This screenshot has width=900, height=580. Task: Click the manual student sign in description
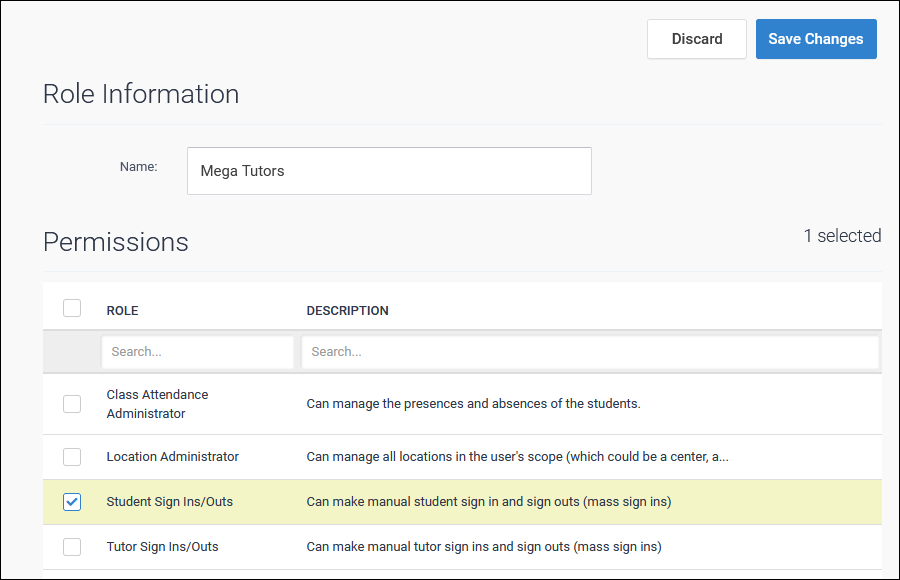coord(488,502)
